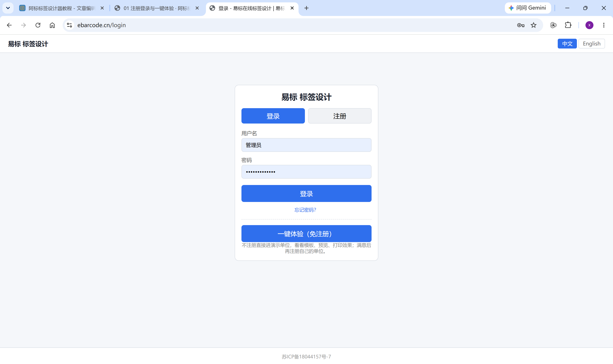This screenshot has height=364, width=613.
Task: Click the 问问 Gemini button
Action: point(528,8)
